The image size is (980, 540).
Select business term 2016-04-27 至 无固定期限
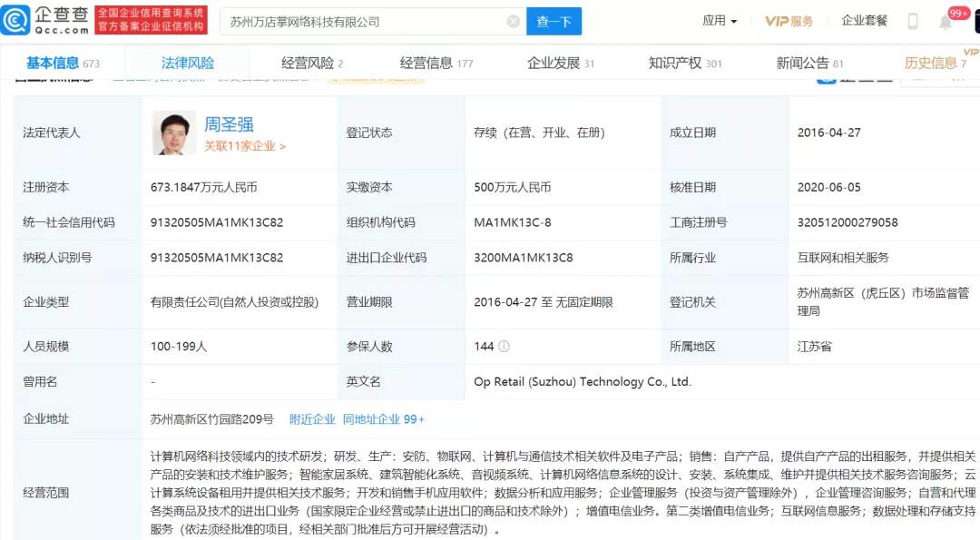click(x=544, y=302)
